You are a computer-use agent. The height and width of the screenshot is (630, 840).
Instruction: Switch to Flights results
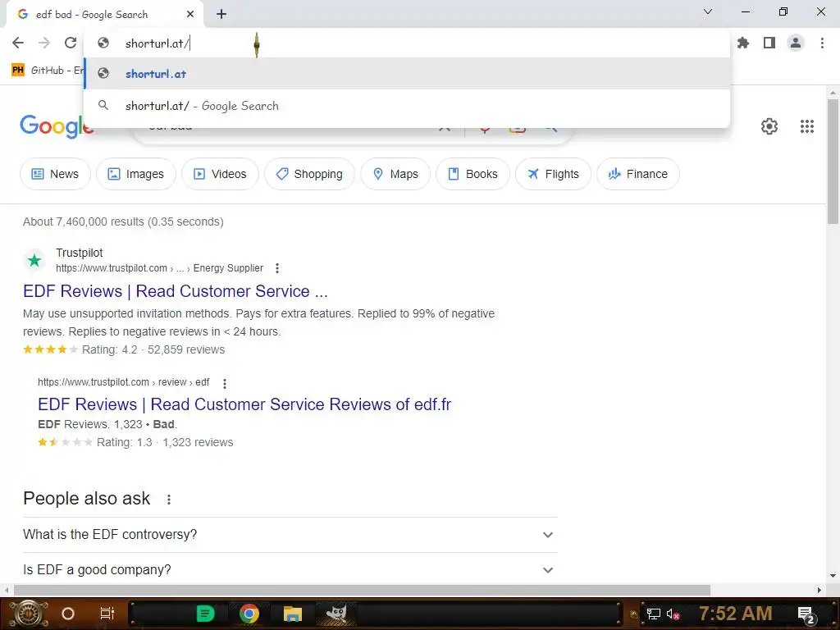click(x=553, y=174)
